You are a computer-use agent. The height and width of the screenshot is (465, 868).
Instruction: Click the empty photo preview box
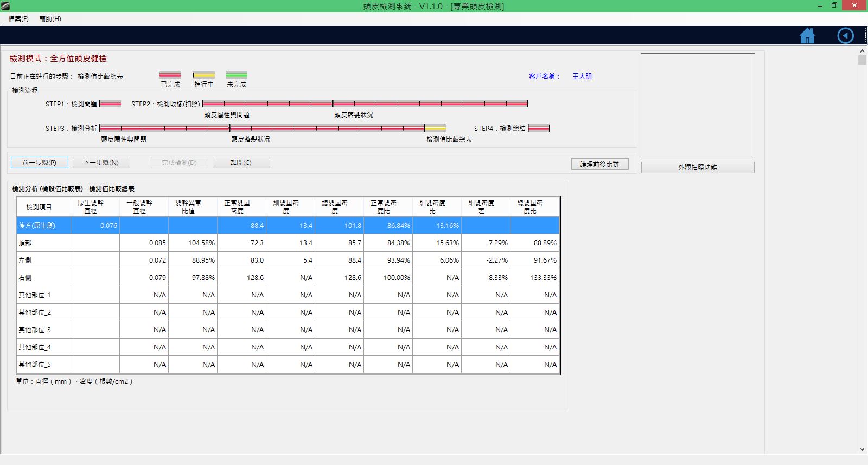coord(698,106)
